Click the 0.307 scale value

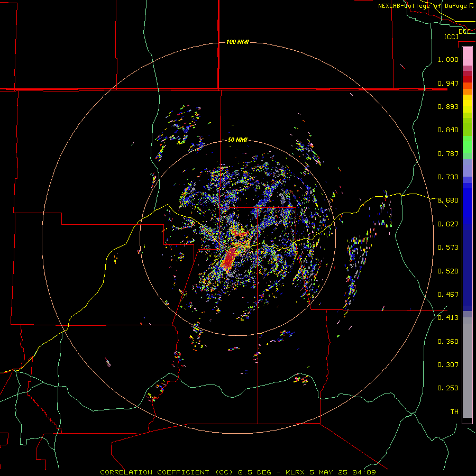448,365
